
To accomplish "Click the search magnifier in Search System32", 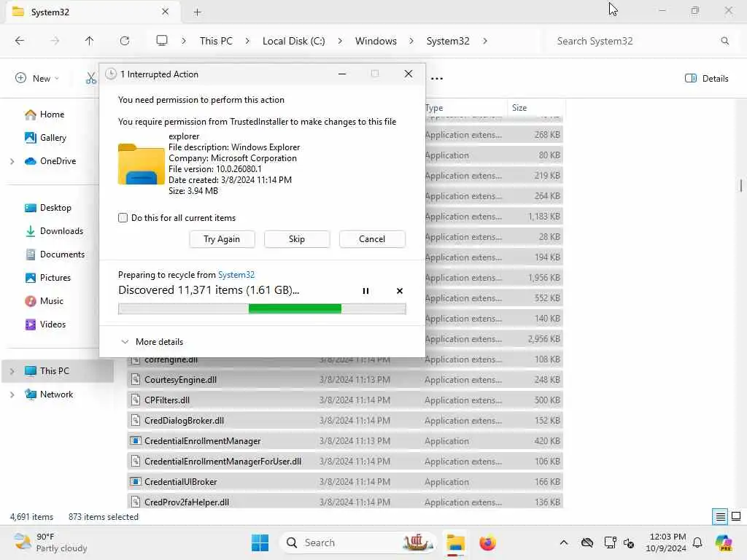I will coord(724,41).
